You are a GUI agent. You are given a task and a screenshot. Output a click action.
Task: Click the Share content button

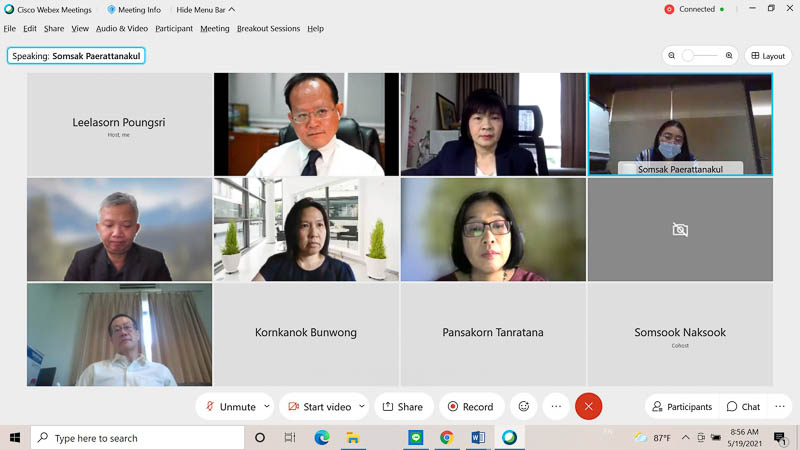(x=403, y=407)
